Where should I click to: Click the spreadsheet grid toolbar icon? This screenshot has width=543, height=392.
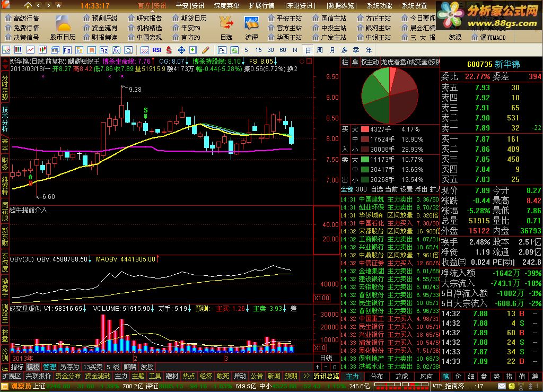(19, 50)
